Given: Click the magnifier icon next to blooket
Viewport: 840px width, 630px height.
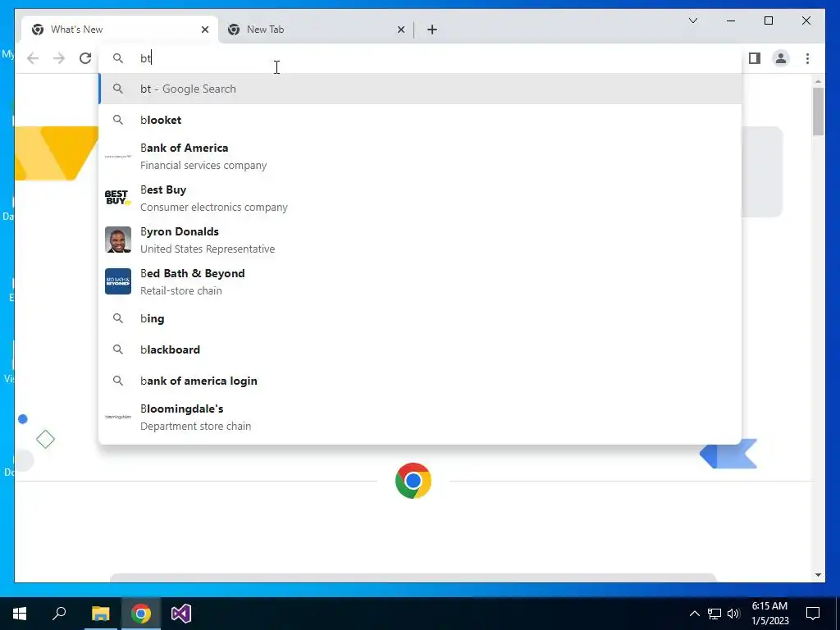Looking at the screenshot, I should click(118, 120).
